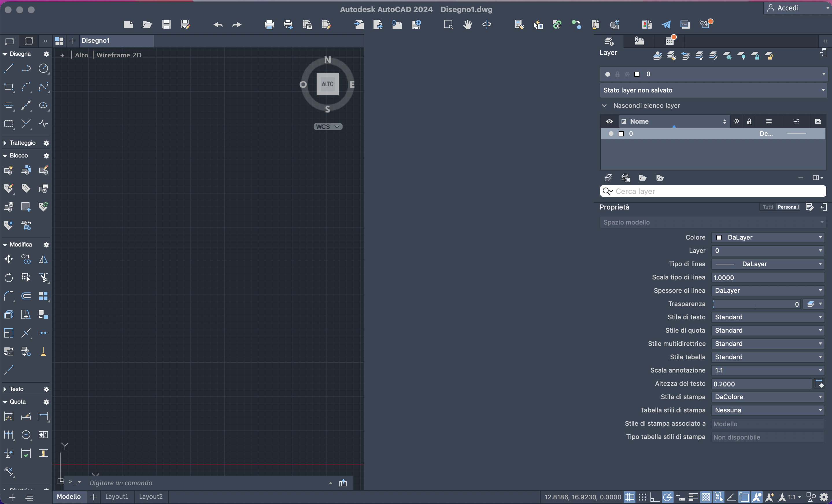832x504 pixels.
Task: Open the Stato layer non salvato dropdown
Action: [713, 90]
